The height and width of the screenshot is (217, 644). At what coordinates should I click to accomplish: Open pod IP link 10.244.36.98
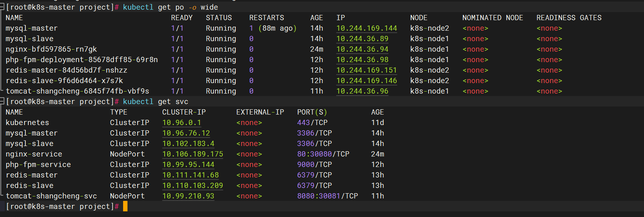point(362,60)
